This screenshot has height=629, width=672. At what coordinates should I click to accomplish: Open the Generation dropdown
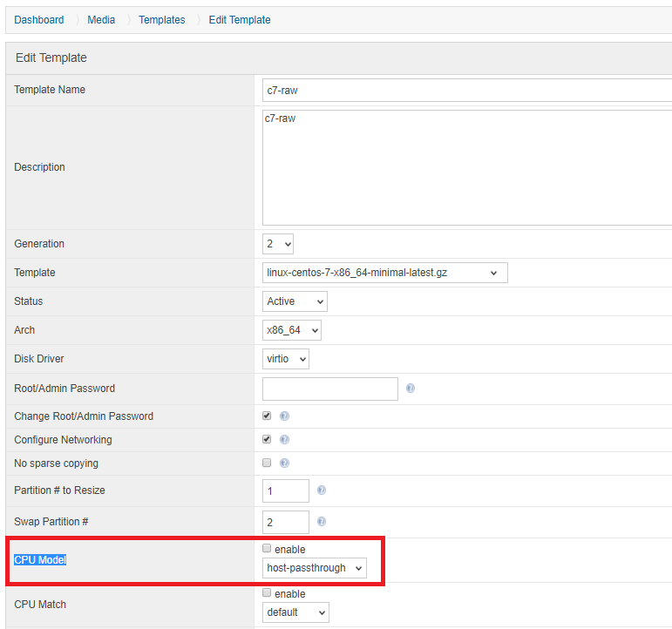click(x=278, y=244)
